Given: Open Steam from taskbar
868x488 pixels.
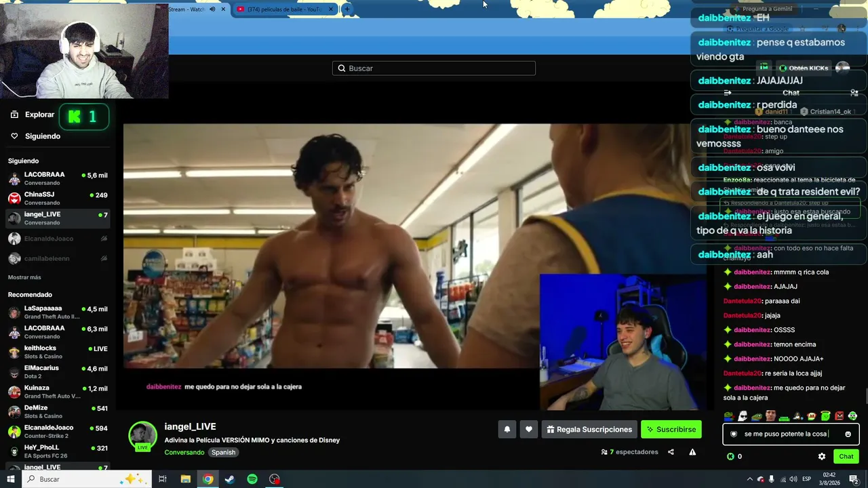Looking at the screenshot, I should [230, 479].
